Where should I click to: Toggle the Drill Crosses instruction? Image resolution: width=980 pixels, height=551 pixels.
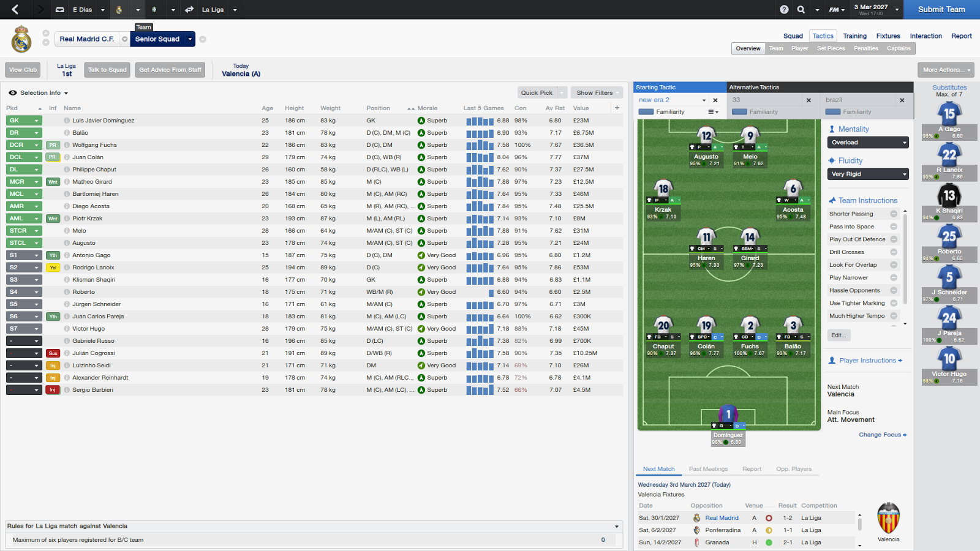point(894,252)
